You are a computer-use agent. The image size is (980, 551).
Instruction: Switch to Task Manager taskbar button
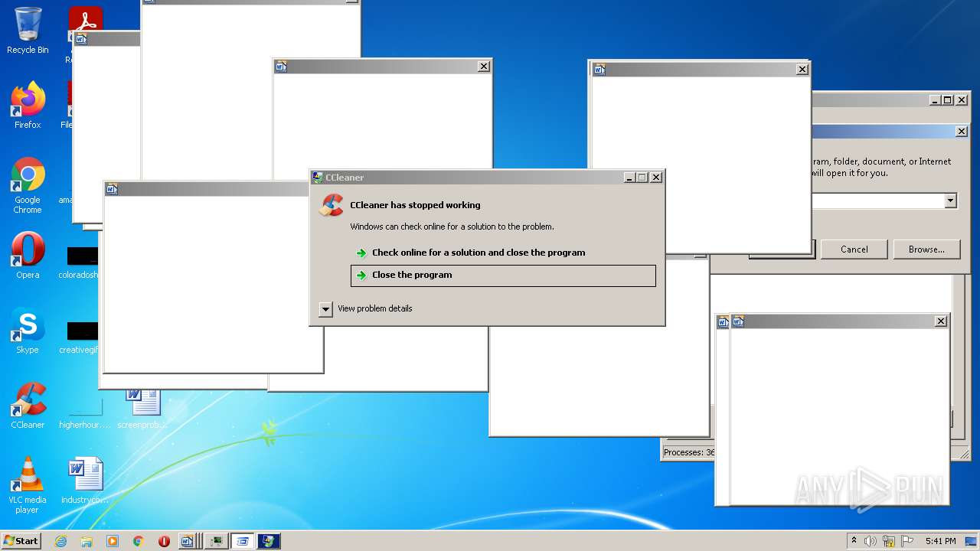point(217,541)
